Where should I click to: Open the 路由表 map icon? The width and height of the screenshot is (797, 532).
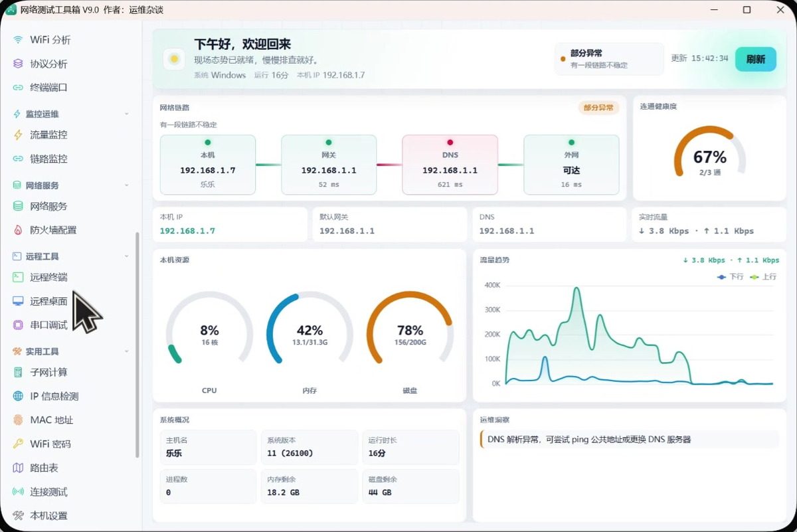[18, 468]
